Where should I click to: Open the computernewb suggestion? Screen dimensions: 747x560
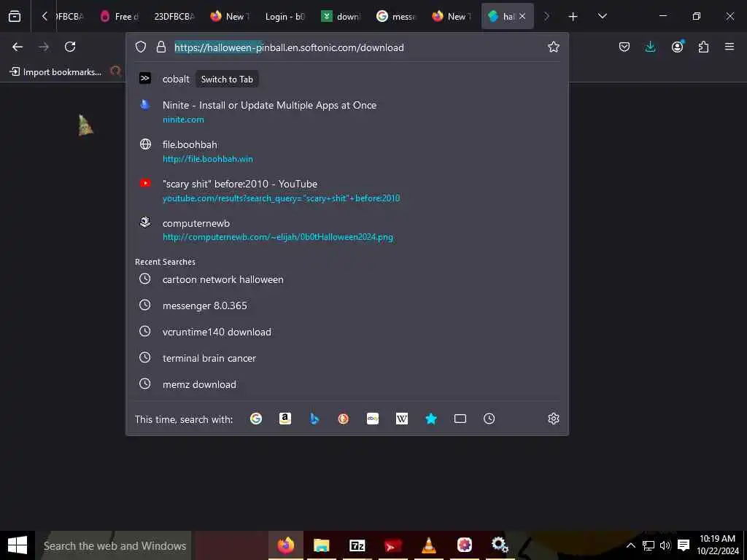click(x=347, y=230)
